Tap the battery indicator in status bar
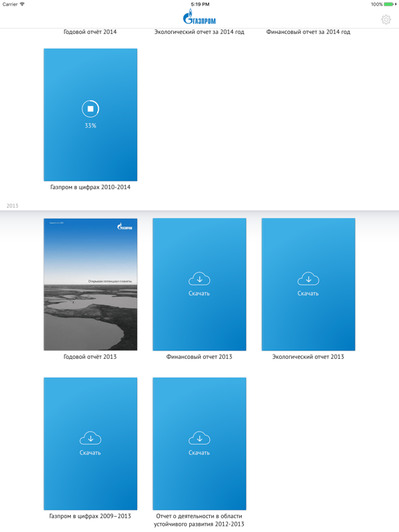 390,4
